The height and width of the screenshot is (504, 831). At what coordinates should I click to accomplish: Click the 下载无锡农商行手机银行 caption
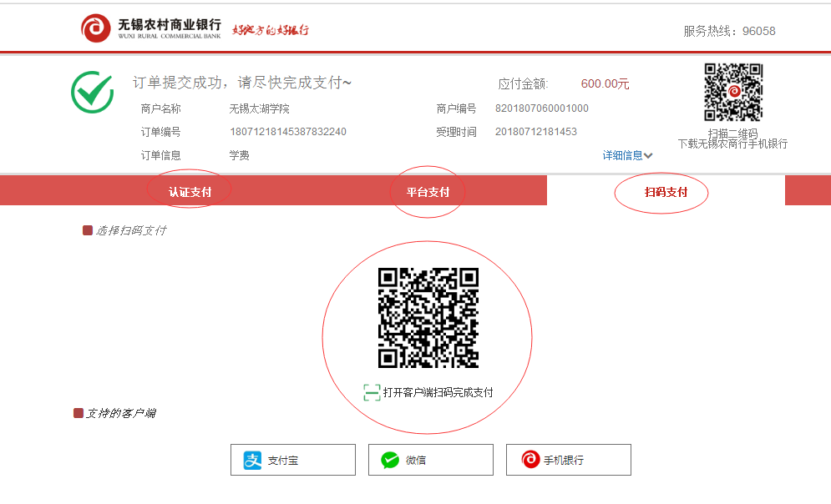coord(733,144)
